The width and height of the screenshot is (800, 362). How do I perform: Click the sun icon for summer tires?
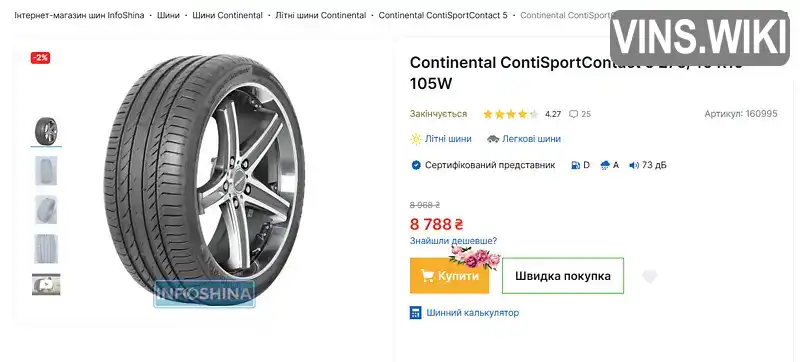point(416,139)
